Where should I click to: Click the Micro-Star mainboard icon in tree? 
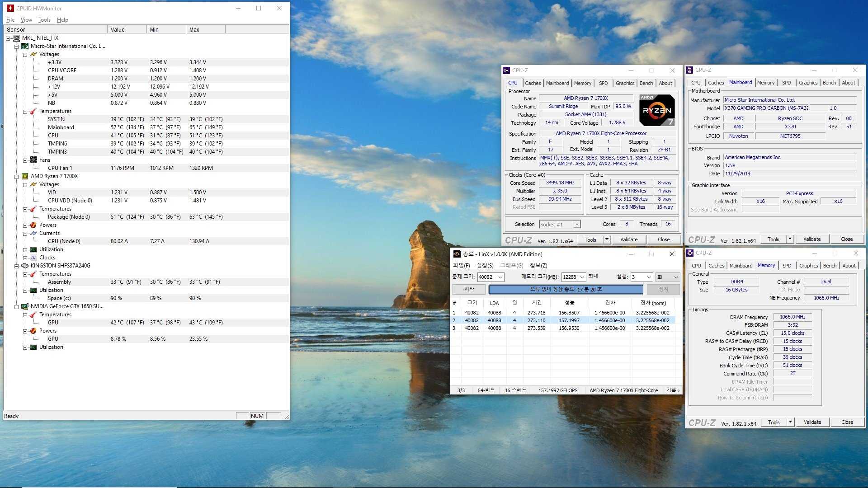(x=25, y=46)
